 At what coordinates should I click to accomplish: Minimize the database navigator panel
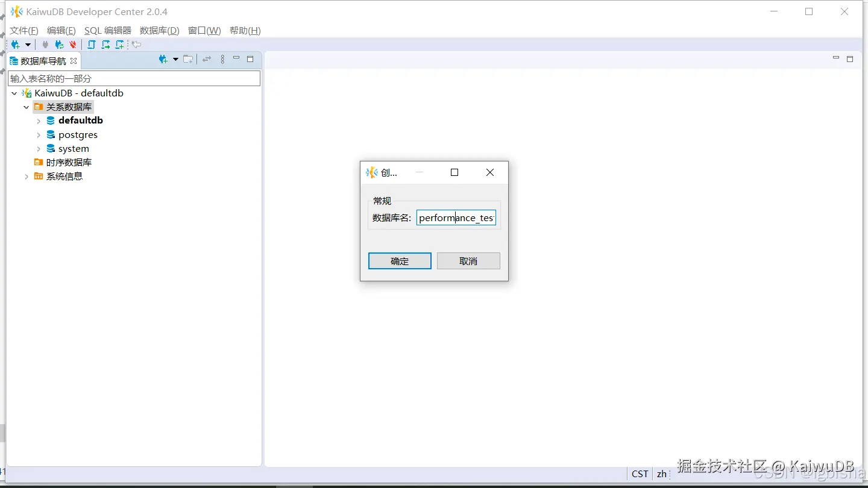tap(236, 58)
